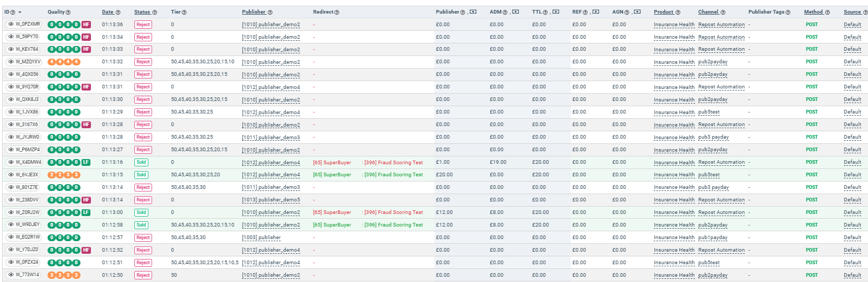Open the TTL column help icon

(x=546, y=12)
